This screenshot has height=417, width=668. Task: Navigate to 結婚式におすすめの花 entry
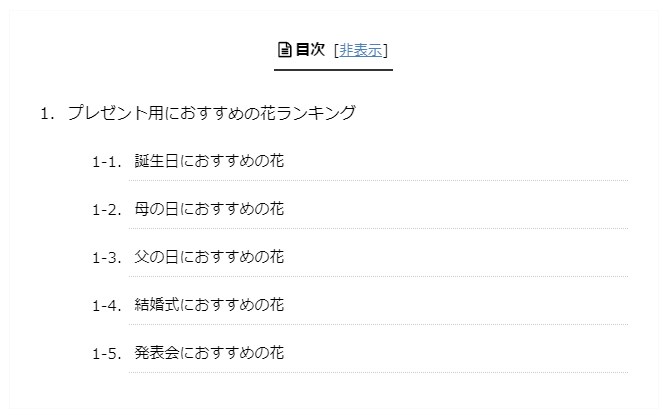209,305
